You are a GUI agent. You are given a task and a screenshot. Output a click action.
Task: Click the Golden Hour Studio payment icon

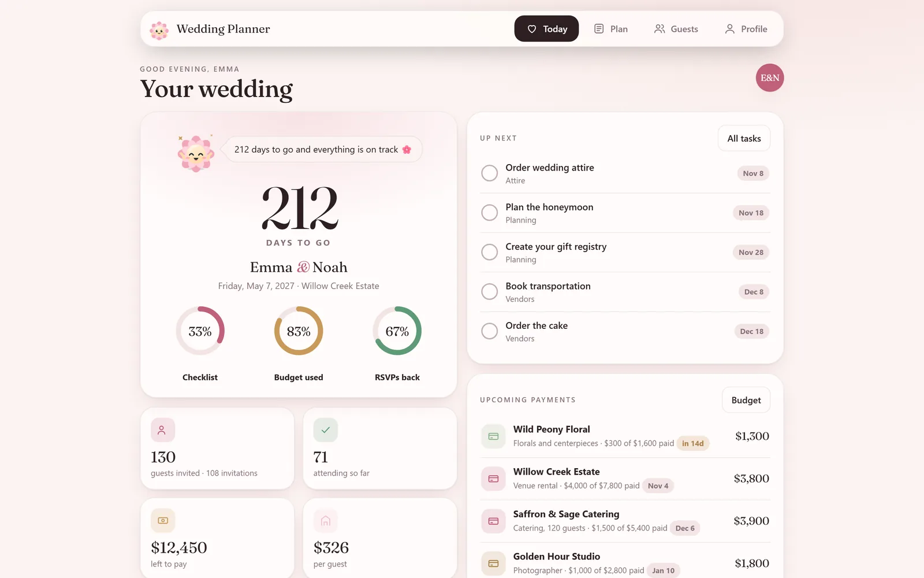tap(493, 563)
